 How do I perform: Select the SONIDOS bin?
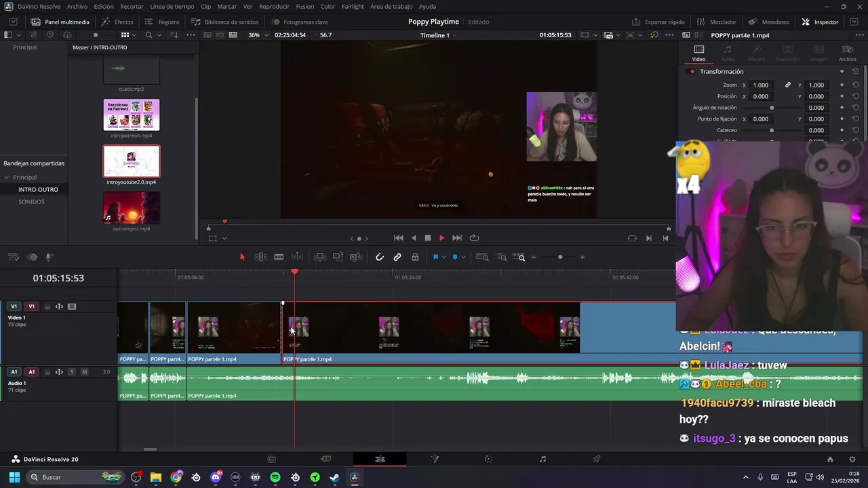(x=31, y=201)
